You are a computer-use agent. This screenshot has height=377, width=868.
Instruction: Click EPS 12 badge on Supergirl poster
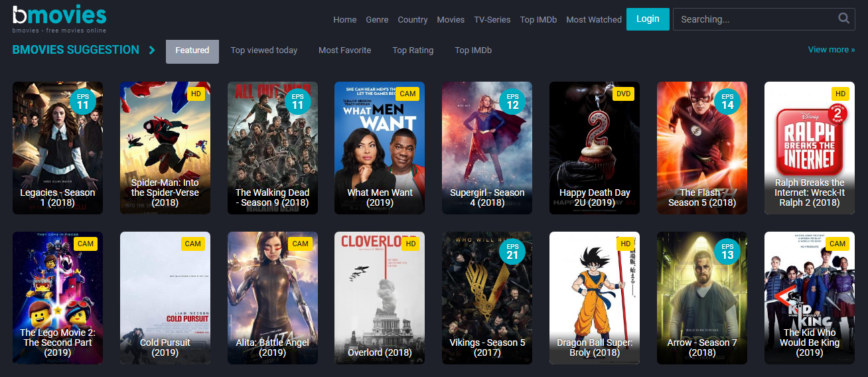(x=513, y=102)
